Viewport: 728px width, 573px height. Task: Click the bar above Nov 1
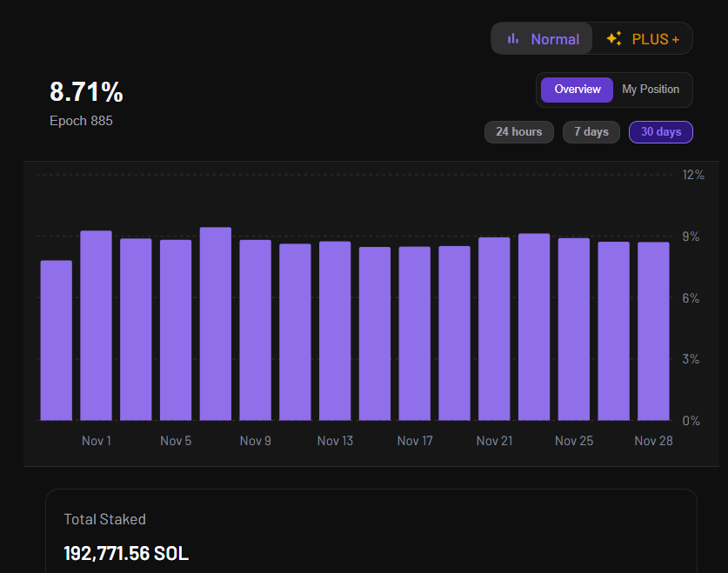point(96,326)
